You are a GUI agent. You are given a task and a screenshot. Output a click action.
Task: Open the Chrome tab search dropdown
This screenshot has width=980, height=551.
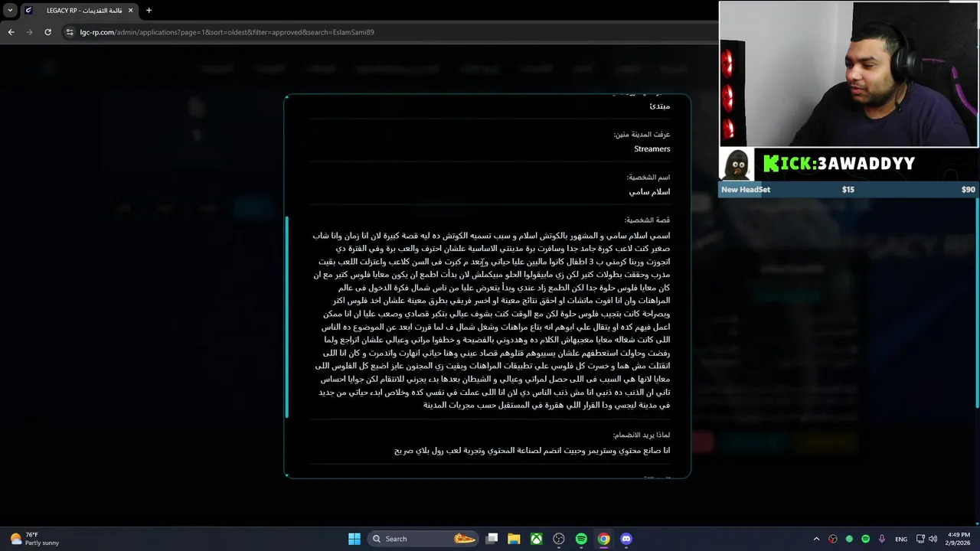[x=10, y=11]
